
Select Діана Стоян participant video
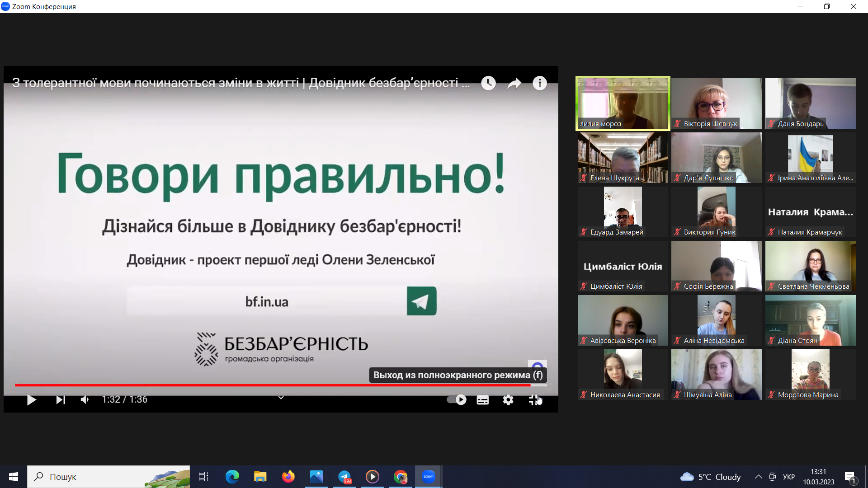coord(810,320)
